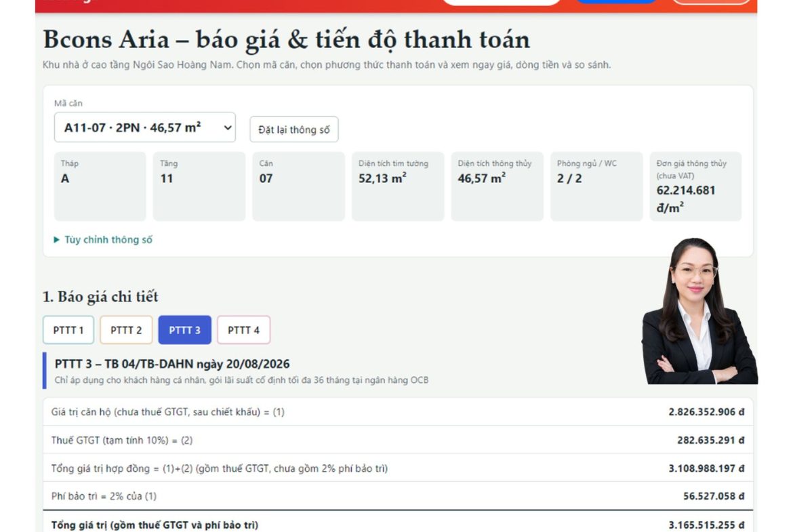This screenshot has width=793, height=532.
Task: Click the amount 2.826.352.906 đ
Action: click(706, 412)
